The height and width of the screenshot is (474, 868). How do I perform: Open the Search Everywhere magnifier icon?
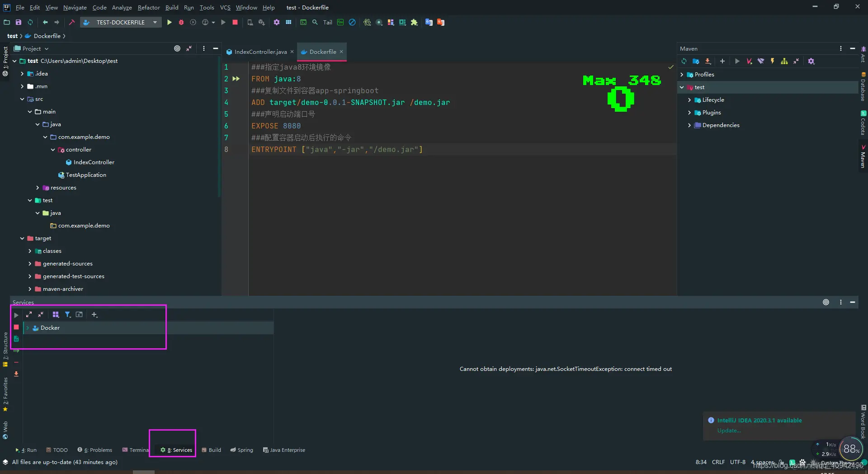(x=315, y=22)
